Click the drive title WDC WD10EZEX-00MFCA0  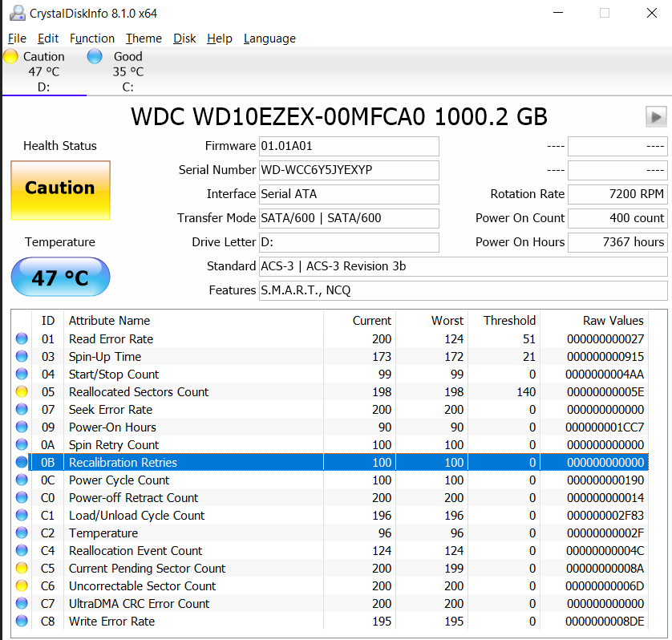tap(338, 116)
